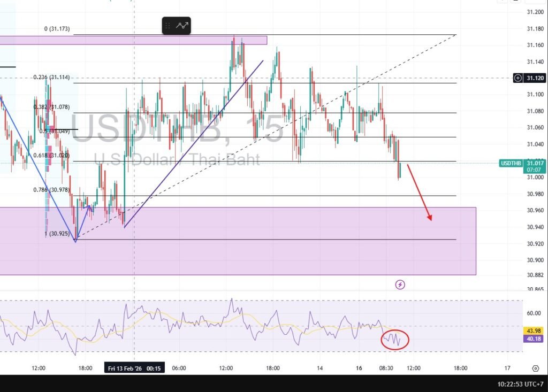
Task: Open chart settings gear at bottom right
Action: (535, 368)
